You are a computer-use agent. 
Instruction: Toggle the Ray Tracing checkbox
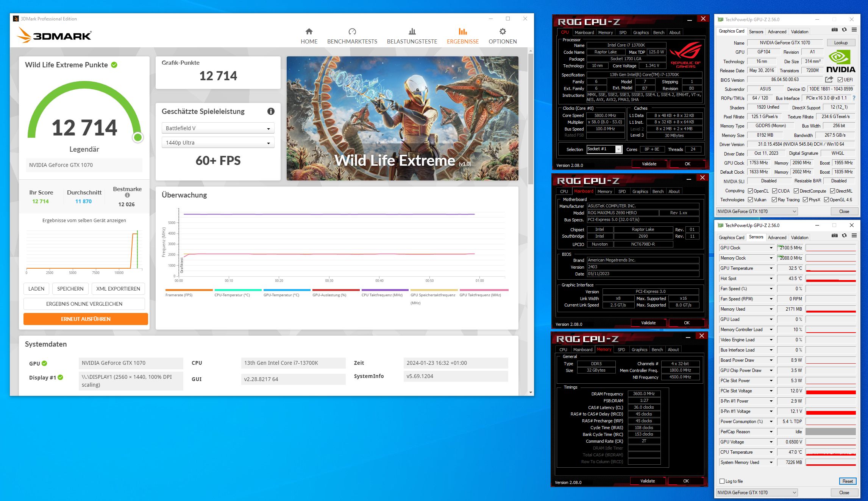[774, 200]
